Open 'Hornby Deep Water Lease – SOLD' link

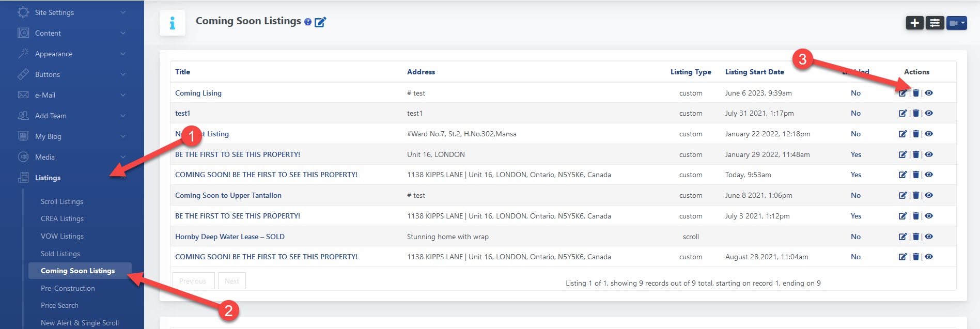coord(230,237)
